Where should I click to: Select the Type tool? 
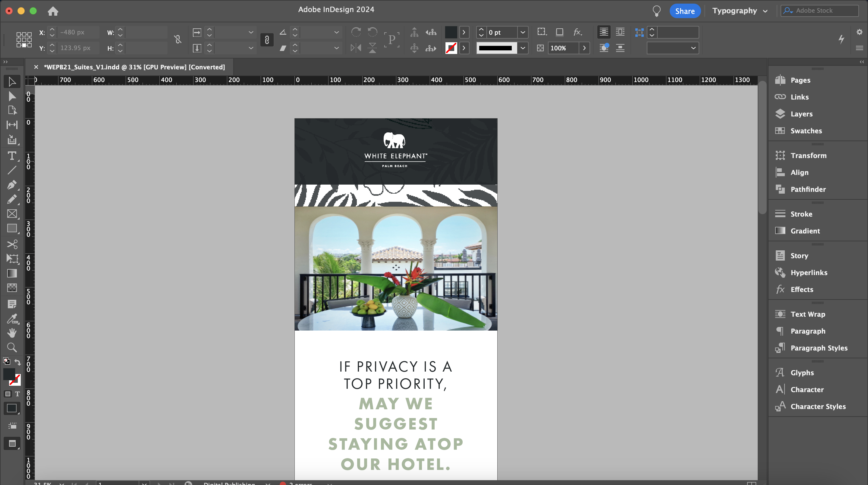[x=12, y=156]
